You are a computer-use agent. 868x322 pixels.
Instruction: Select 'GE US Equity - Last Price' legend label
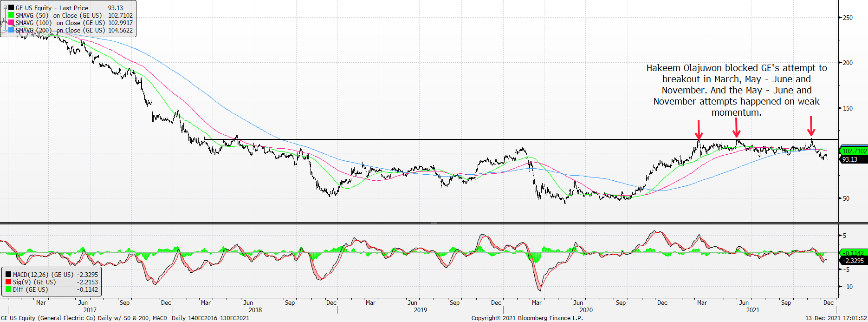point(52,8)
